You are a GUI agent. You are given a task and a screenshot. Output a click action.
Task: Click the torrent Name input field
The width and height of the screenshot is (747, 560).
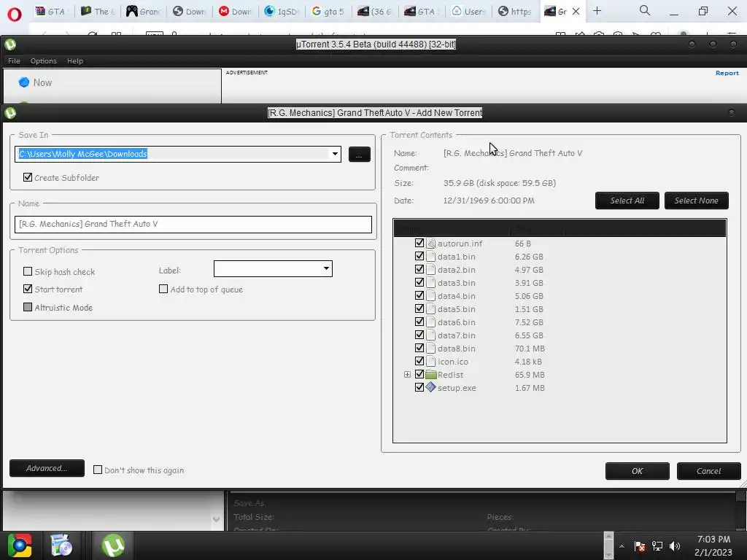pos(193,225)
